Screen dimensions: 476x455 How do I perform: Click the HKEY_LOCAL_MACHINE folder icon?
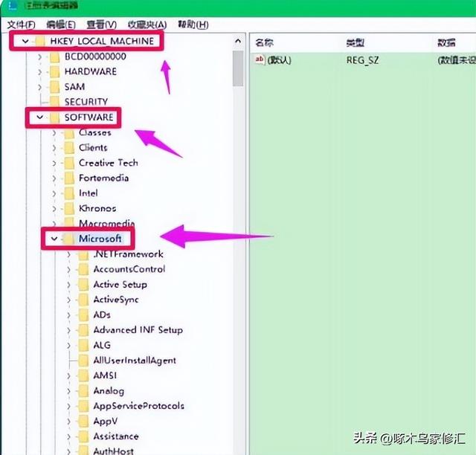40,41
